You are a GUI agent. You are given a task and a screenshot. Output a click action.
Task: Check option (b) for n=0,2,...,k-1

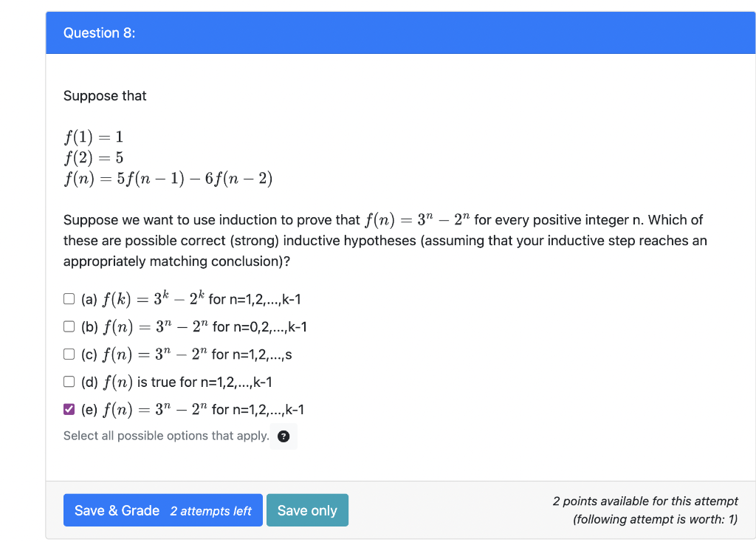[x=69, y=326]
